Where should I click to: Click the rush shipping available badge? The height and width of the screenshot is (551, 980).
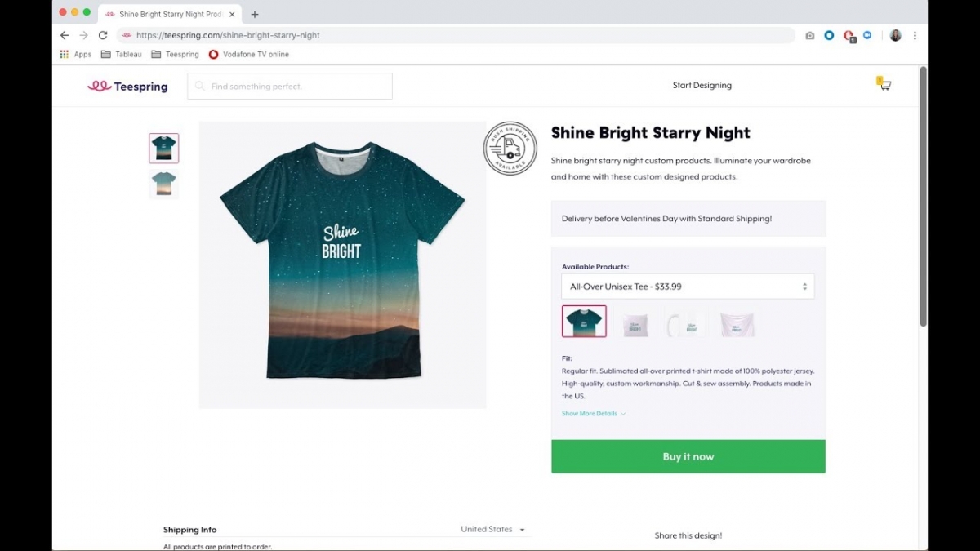coord(510,149)
